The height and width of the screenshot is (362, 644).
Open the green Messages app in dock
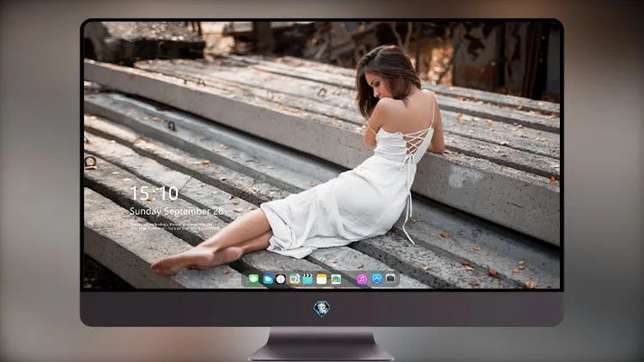coord(253,280)
